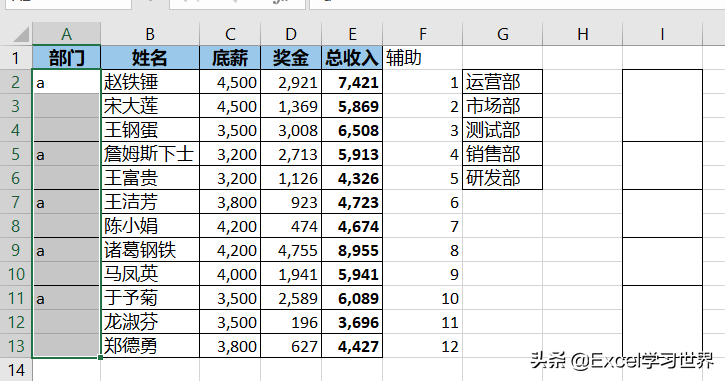Select column E header

352,34
